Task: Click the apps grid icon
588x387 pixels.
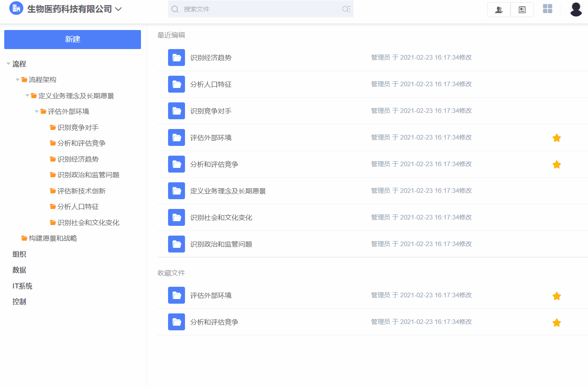Action: [547, 8]
